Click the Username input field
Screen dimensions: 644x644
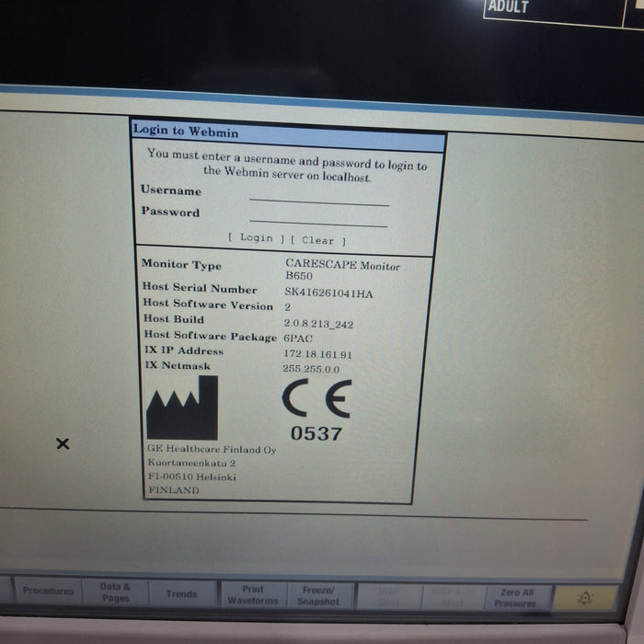pos(318,196)
